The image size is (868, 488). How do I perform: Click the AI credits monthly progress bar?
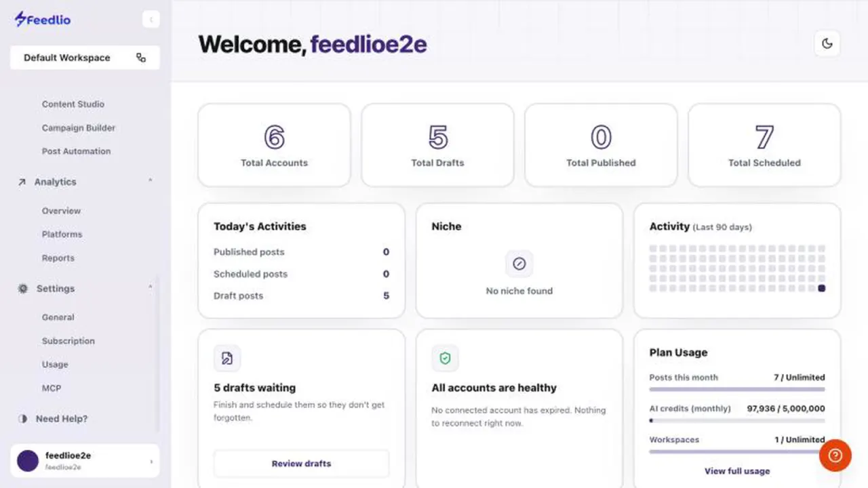(737, 420)
